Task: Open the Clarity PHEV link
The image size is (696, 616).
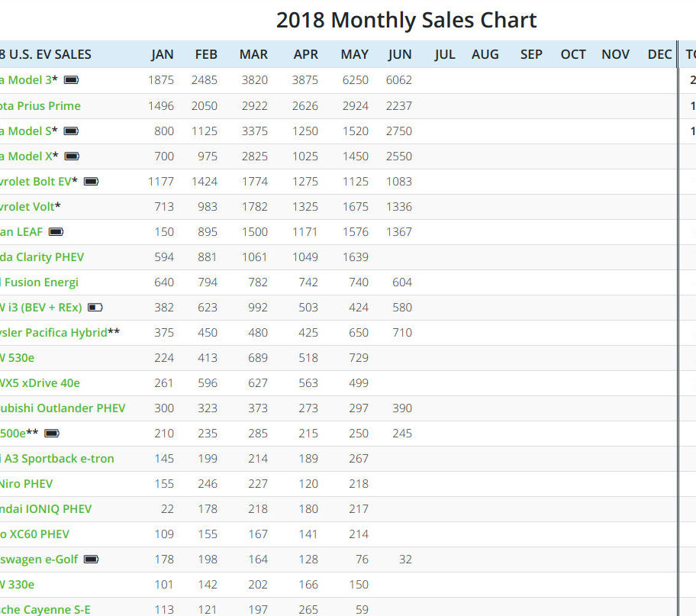Action: (42, 257)
